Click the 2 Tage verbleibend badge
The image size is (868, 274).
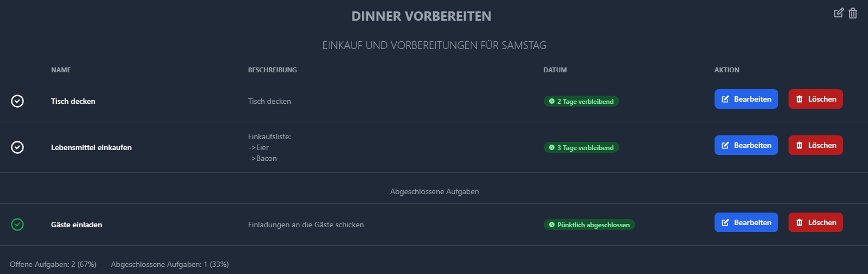tap(581, 101)
